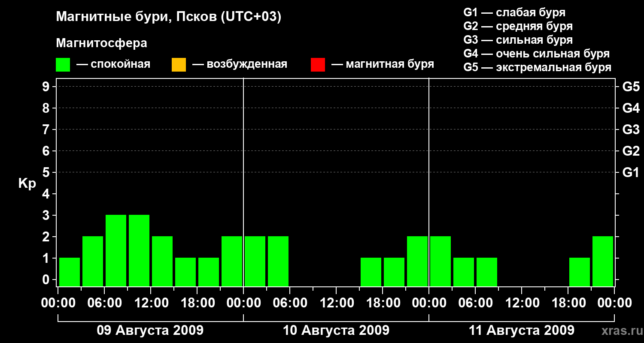Click the 18:00–21:00 bar on 11 Августа

click(x=580, y=272)
